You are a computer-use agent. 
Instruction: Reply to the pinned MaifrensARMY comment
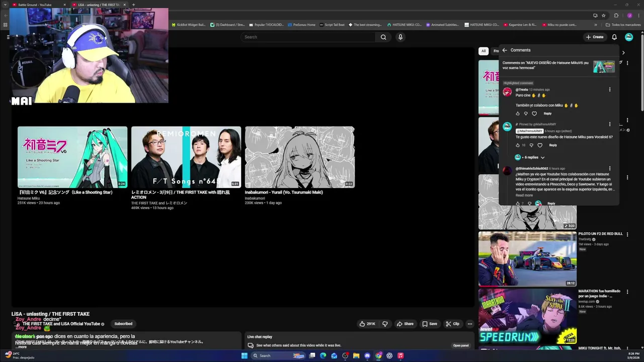[x=553, y=145]
